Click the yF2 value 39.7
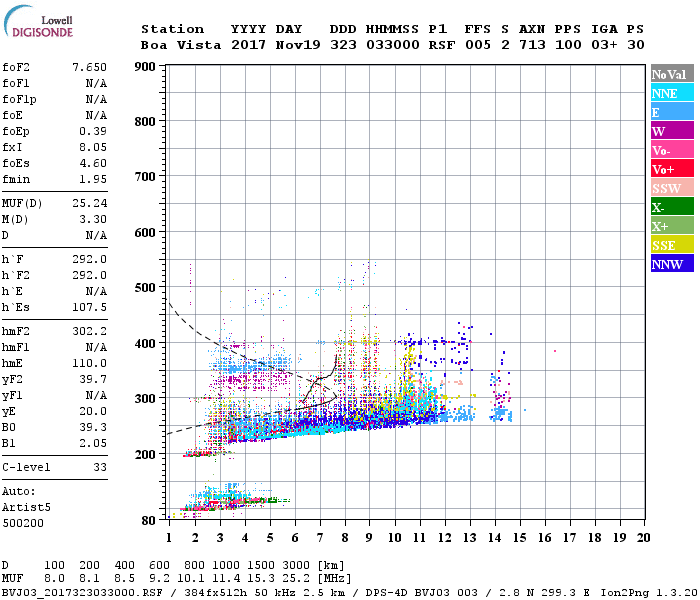700x600 pixels. pos(93,379)
